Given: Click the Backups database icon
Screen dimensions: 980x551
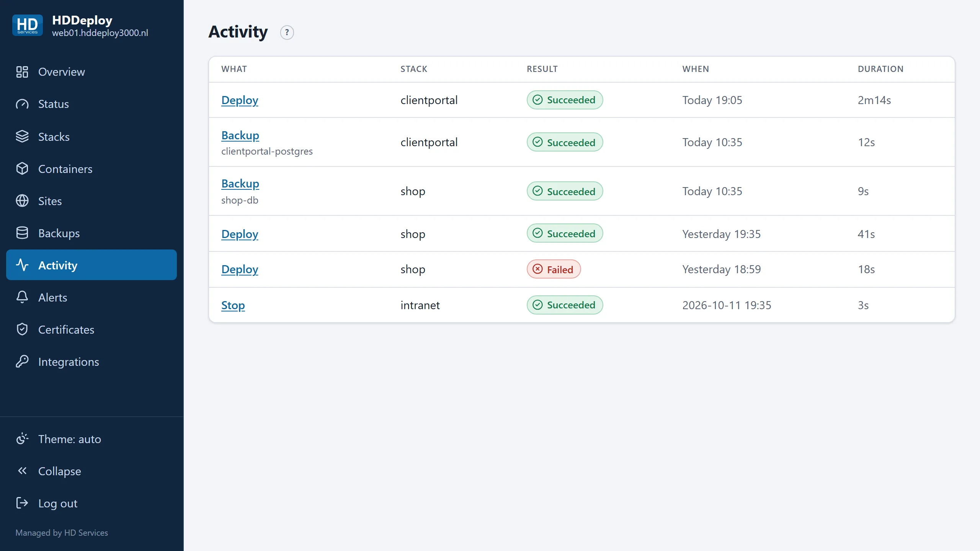Looking at the screenshot, I should (x=22, y=233).
